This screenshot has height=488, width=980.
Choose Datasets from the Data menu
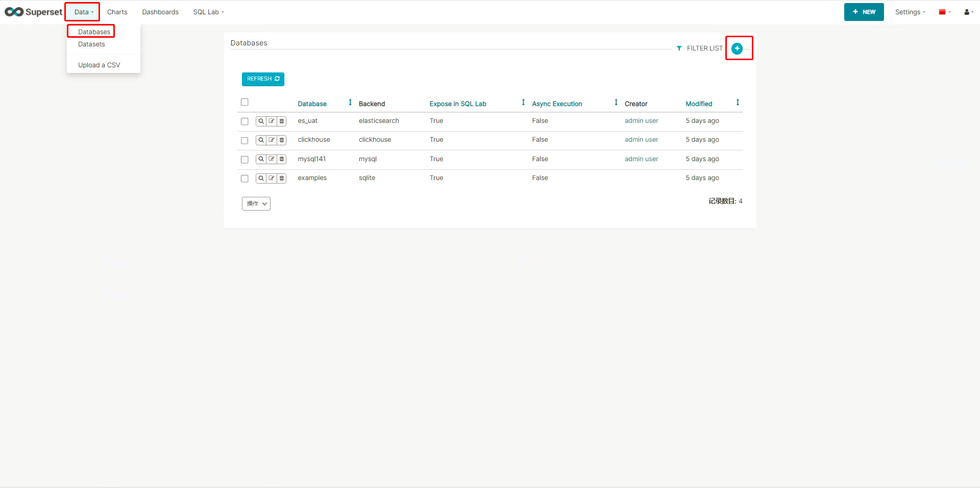91,44
